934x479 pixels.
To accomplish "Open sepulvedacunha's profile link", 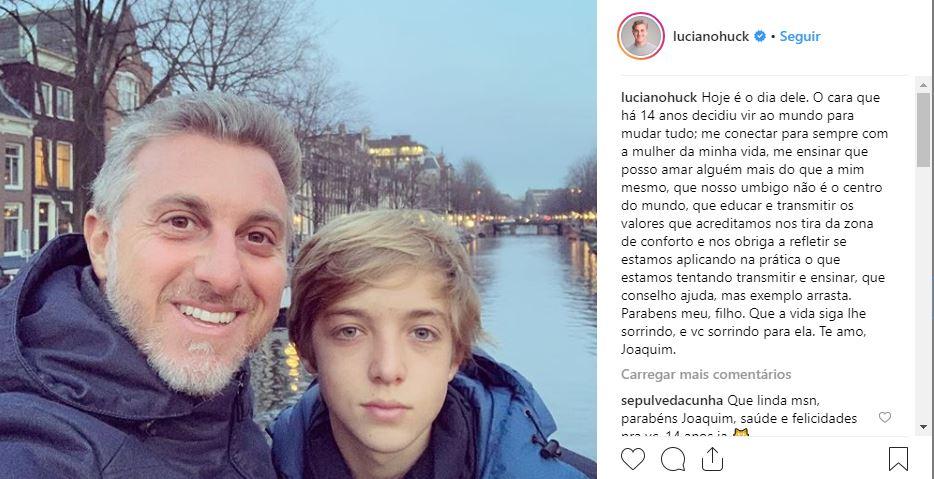I will point(672,400).
